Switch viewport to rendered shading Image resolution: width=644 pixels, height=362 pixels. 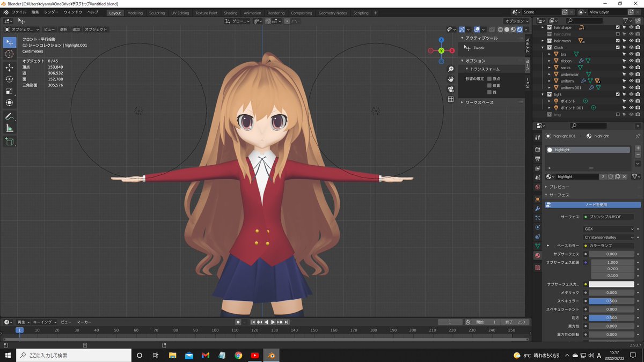(x=519, y=29)
